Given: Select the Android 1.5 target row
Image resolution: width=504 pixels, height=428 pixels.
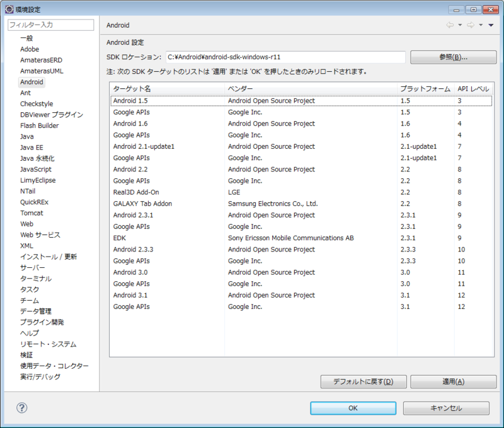Looking at the screenshot, I should [x=301, y=101].
